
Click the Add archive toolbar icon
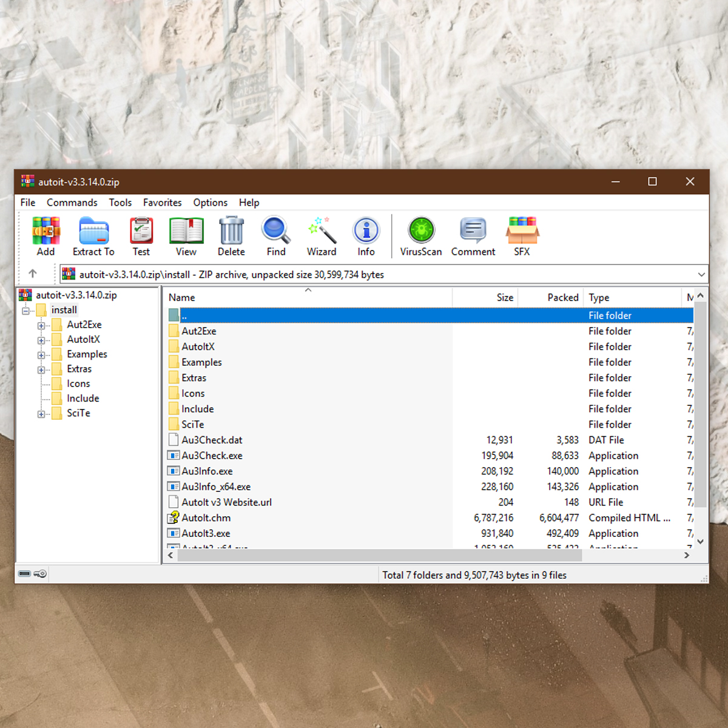click(45, 236)
